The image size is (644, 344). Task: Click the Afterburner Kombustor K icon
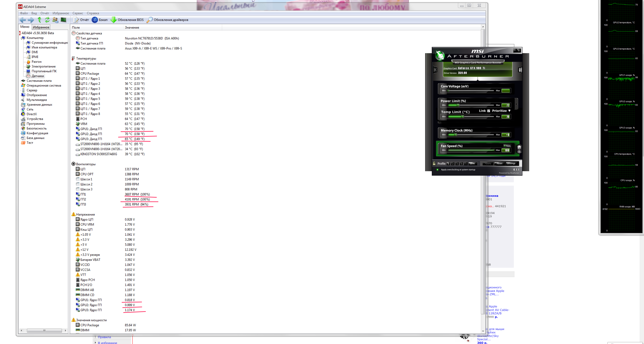tap(435, 70)
